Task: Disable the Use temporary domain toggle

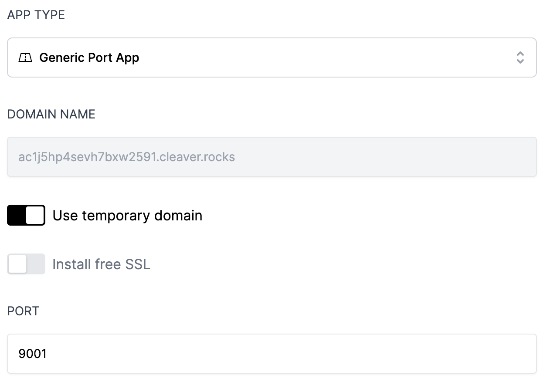Action: (26, 215)
